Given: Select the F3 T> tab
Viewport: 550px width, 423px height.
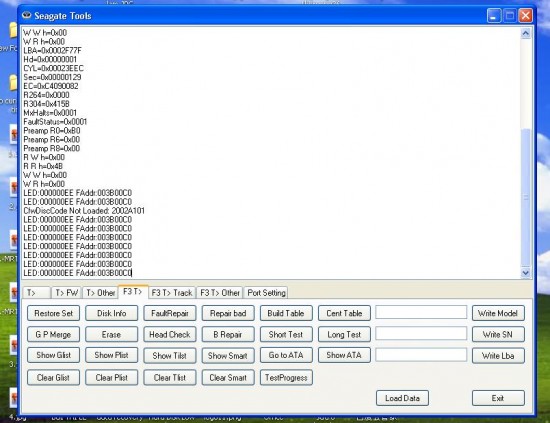Looking at the screenshot, I should (x=133, y=292).
